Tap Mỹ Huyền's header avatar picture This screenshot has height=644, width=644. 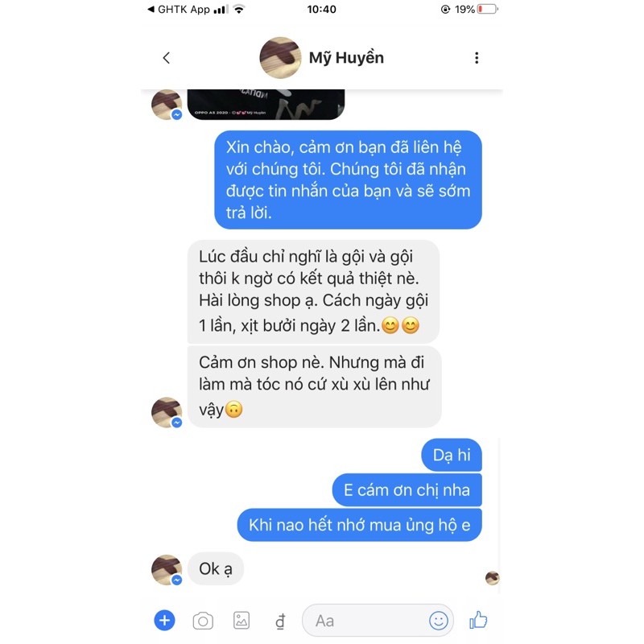[280, 57]
